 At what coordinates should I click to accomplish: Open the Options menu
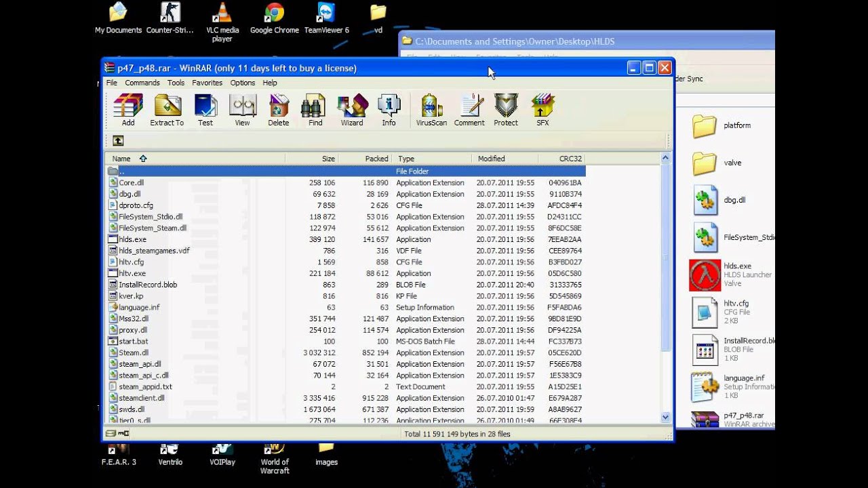point(243,83)
